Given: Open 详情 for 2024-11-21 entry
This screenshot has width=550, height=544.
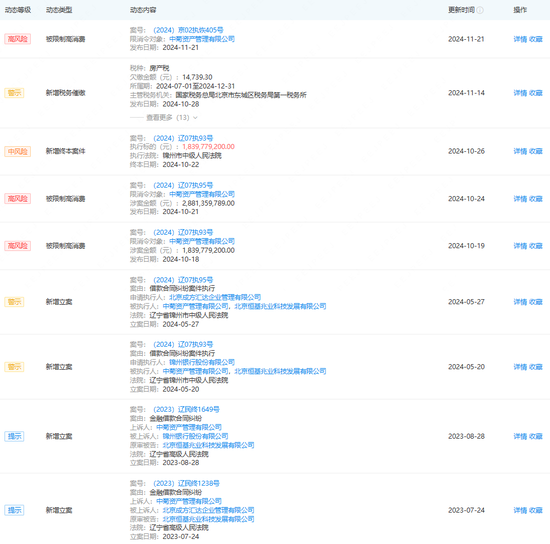Looking at the screenshot, I should coord(520,39).
